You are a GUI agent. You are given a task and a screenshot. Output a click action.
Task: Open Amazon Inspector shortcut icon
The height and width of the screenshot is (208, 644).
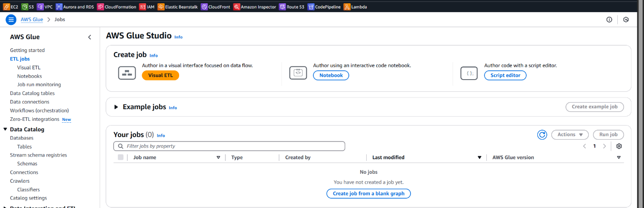237,7
